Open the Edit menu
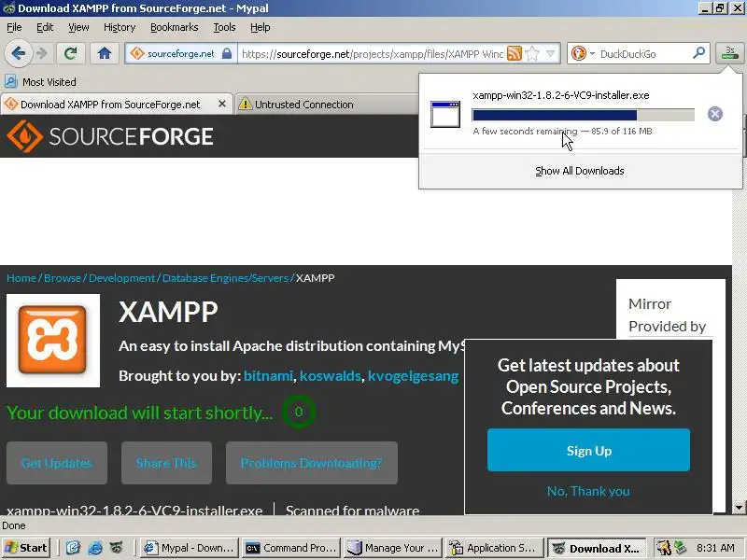747x560 pixels. (45, 28)
